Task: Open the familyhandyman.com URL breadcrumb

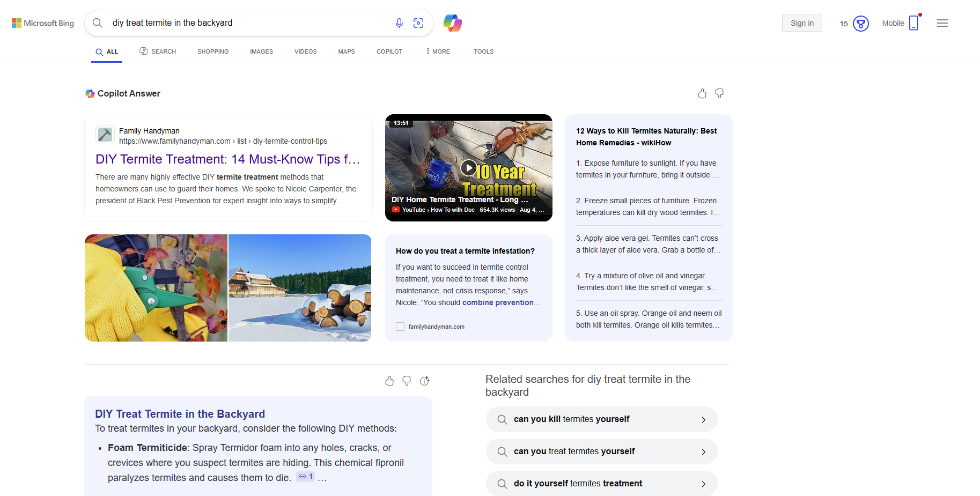Action: pyautogui.click(x=223, y=141)
